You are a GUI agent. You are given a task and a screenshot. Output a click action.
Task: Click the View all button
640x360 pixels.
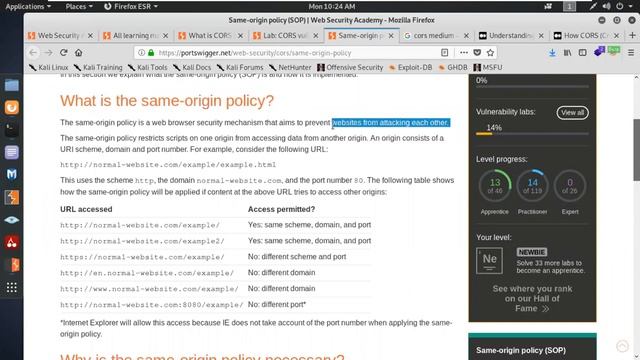[572, 113]
